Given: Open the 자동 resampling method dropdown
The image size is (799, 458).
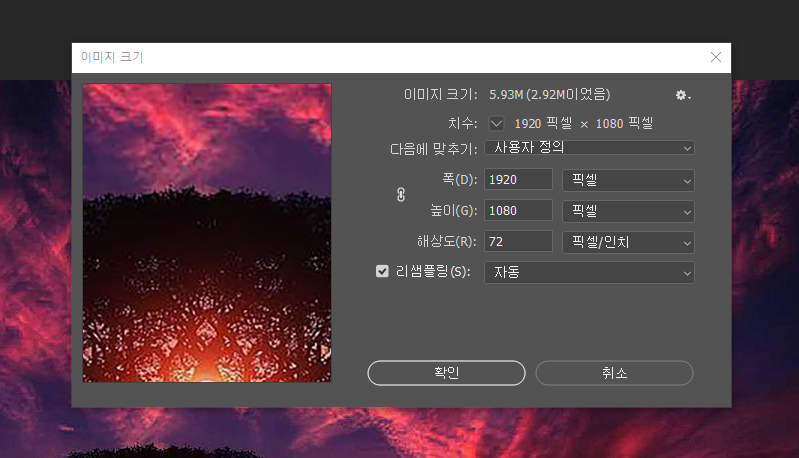Looking at the screenshot, I should pos(589,273).
